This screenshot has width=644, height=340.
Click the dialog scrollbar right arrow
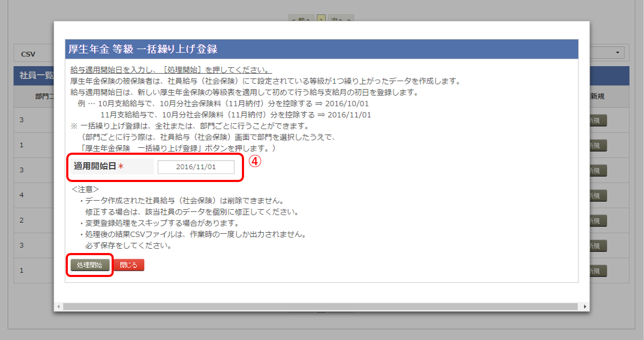click(585, 307)
